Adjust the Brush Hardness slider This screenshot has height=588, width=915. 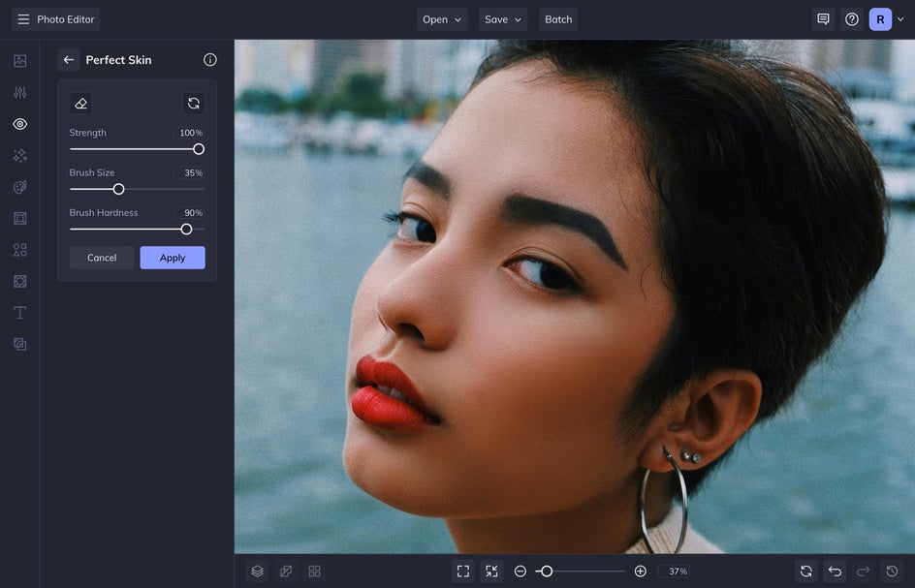pos(137,230)
